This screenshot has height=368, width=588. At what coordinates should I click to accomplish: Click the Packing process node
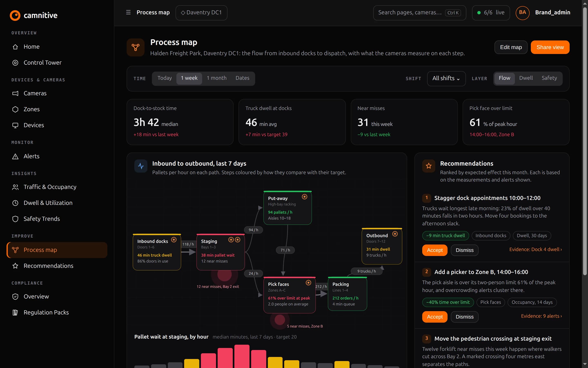347,294
